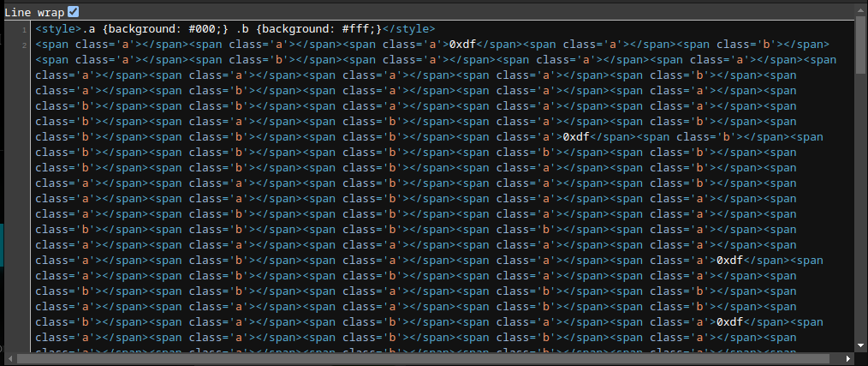Toggle the Line wrap checkbox
868x366 pixels.
(x=73, y=11)
